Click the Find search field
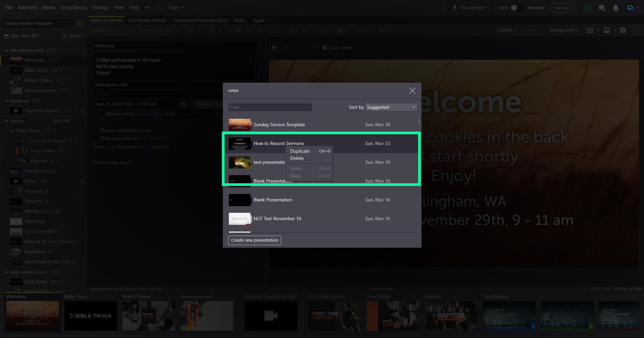 (270, 107)
